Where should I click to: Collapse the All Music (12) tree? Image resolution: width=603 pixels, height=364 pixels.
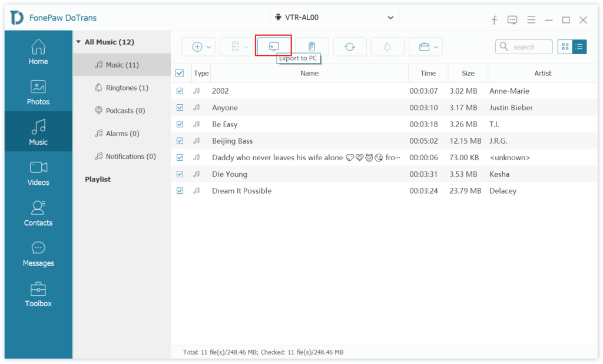(x=78, y=42)
